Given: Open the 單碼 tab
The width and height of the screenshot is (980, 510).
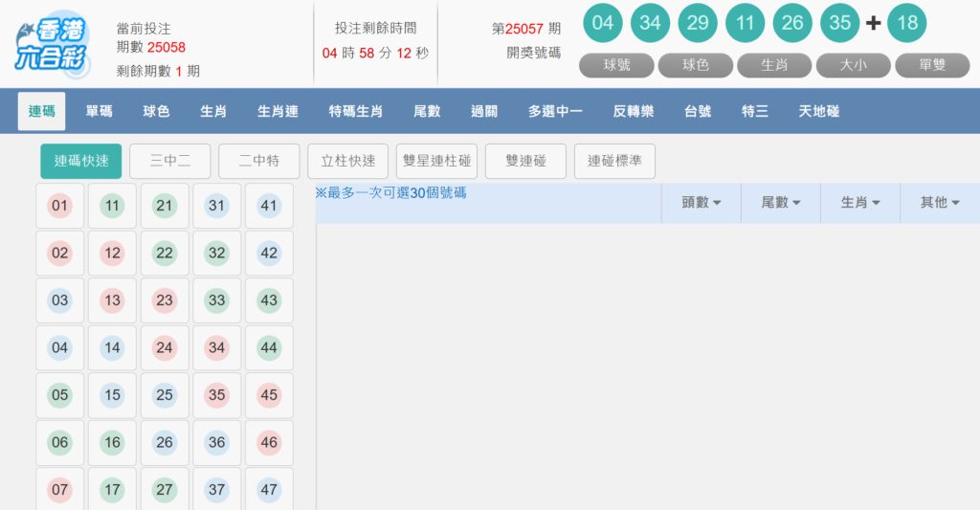Looking at the screenshot, I should point(99,111).
